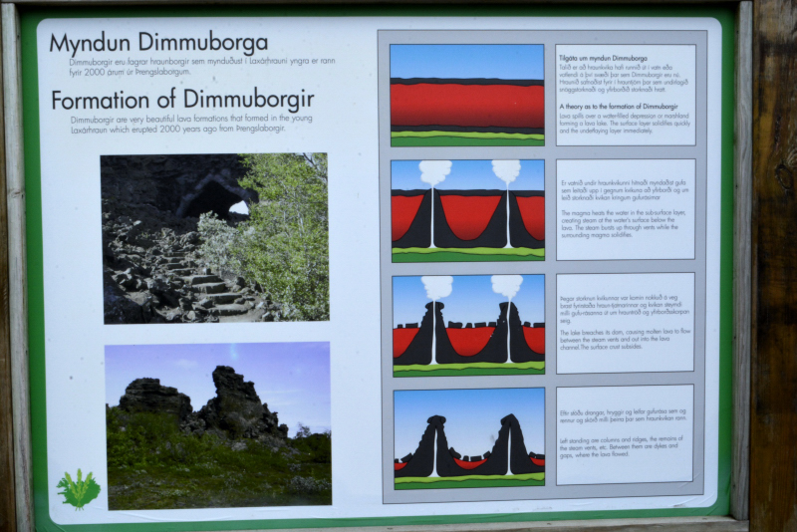Open the photo of lava stone steps

[214, 237]
